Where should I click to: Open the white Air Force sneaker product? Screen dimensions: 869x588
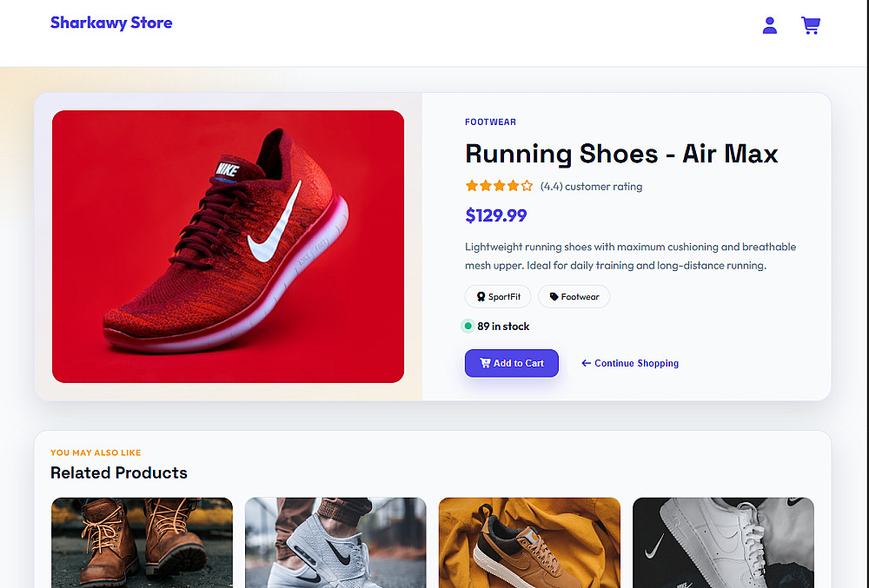click(x=723, y=542)
